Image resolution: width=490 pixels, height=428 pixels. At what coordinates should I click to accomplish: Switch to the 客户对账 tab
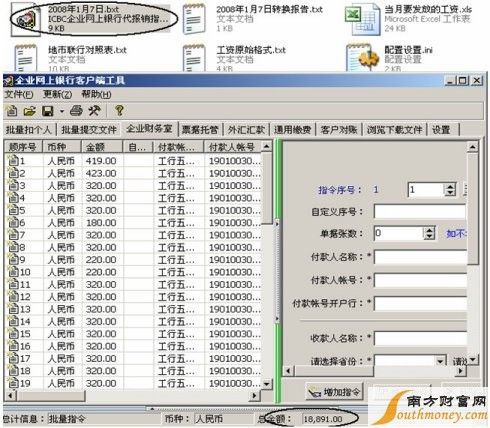[x=339, y=130]
